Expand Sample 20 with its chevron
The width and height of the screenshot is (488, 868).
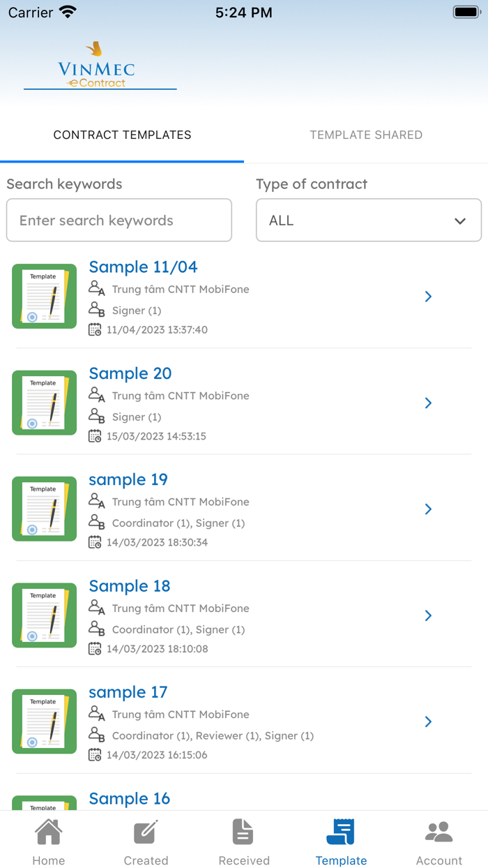tap(428, 403)
